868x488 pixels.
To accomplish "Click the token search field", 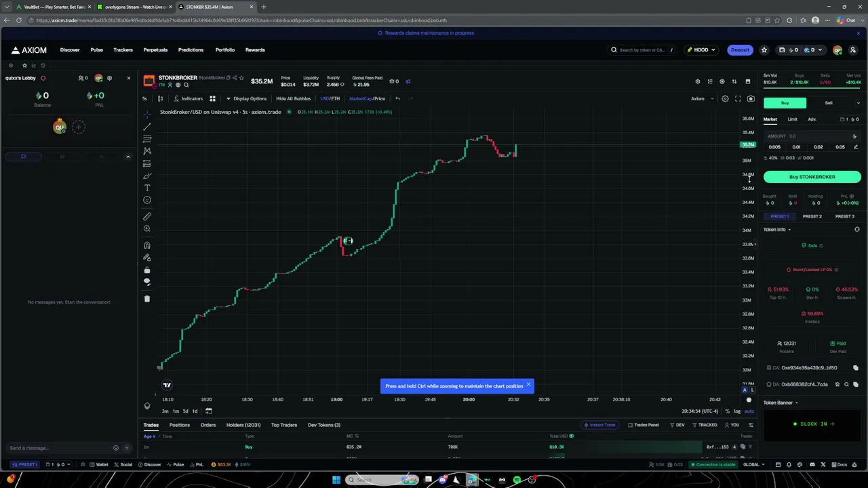I will coord(643,50).
